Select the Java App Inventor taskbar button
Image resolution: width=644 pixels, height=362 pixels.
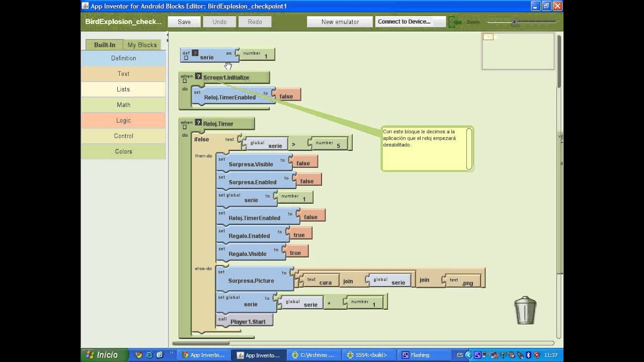pos(259,355)
